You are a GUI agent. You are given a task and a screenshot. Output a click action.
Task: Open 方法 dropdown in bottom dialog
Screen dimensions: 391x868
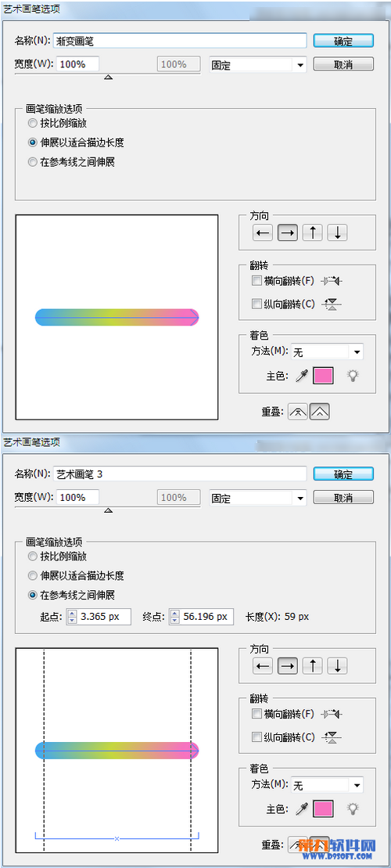coord(327,785)
